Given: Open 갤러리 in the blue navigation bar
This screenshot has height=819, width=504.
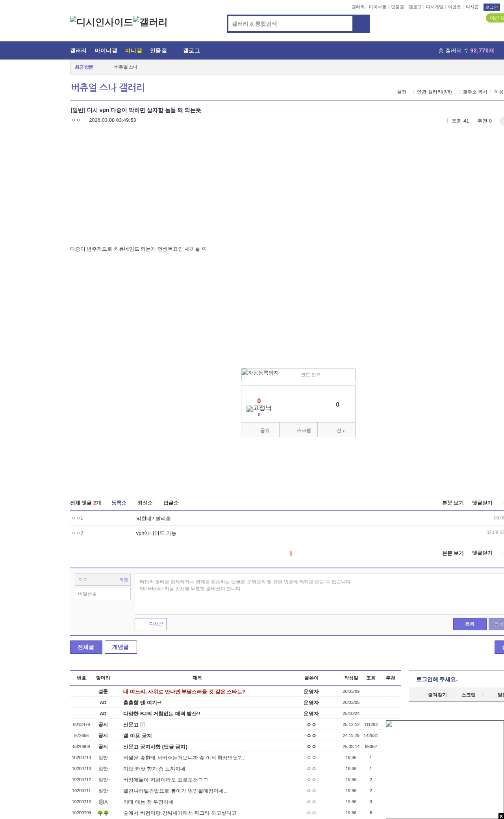Looking at the screenshot, I should [78, 51].
